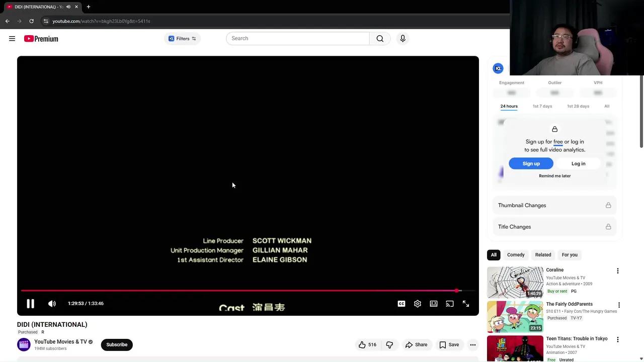Open the hamburger navigation menu

click(12, 38)
